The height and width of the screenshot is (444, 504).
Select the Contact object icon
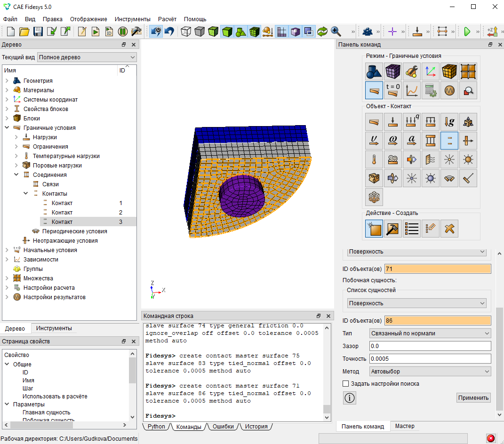449,141
